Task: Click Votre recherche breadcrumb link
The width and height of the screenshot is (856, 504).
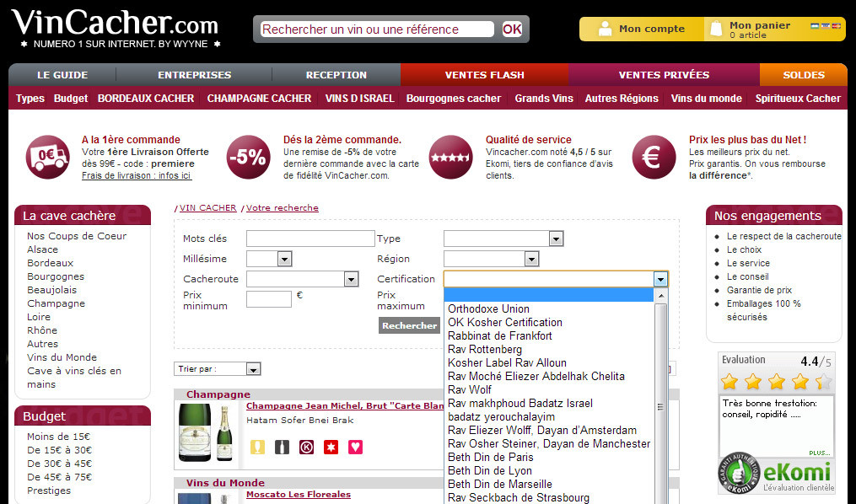Action: pyautogui.click(x=283, y=208)
